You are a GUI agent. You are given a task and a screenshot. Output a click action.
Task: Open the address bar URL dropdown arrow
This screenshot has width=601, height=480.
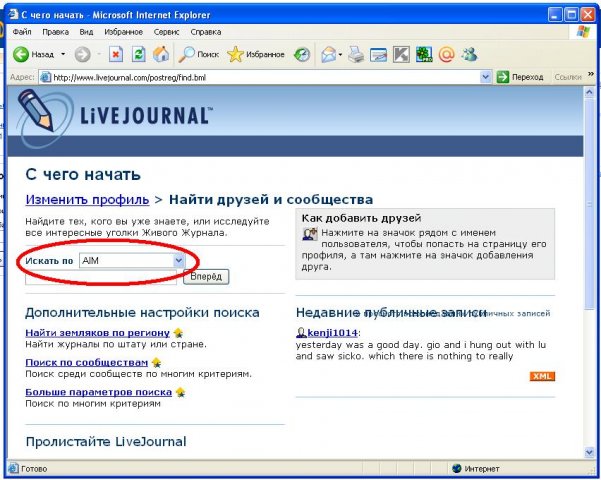click(x=486, y=77)
